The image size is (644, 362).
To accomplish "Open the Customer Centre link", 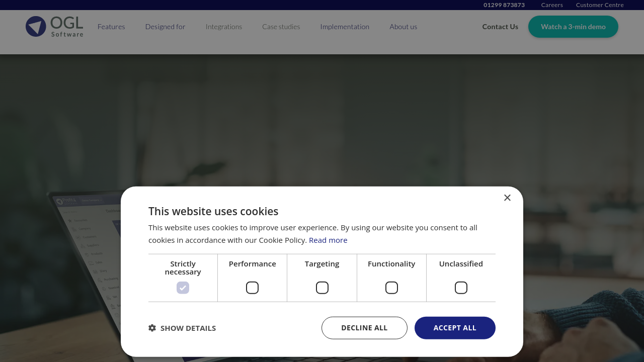I will click(x=600, y=5).
